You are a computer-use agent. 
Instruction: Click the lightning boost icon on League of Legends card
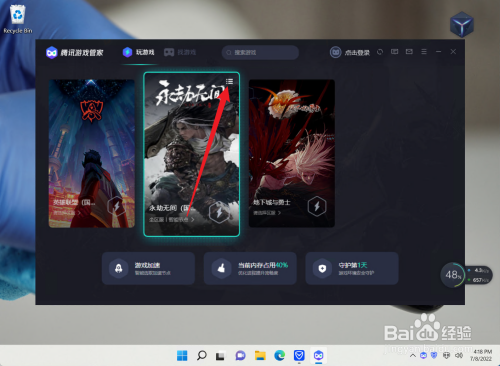(117, 207)
